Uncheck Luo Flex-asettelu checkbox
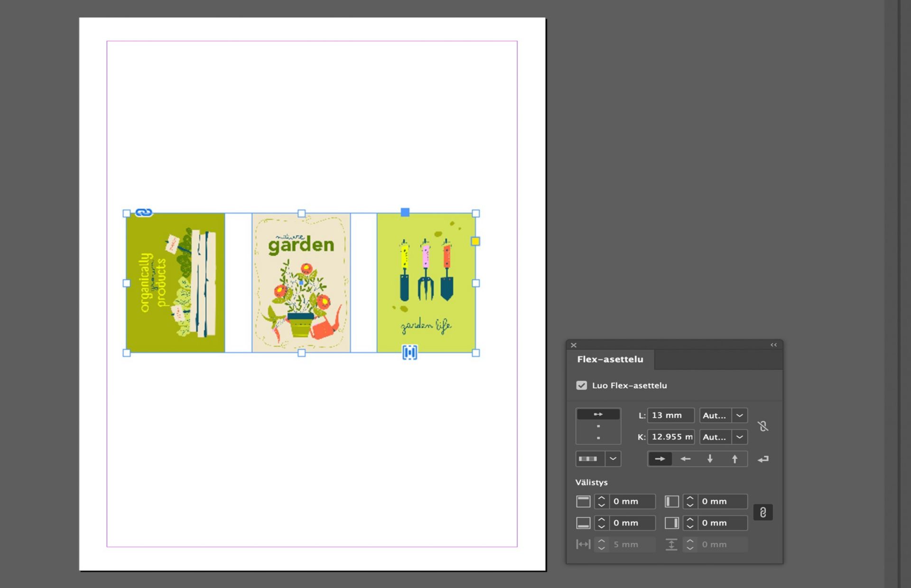 (582, 385)
